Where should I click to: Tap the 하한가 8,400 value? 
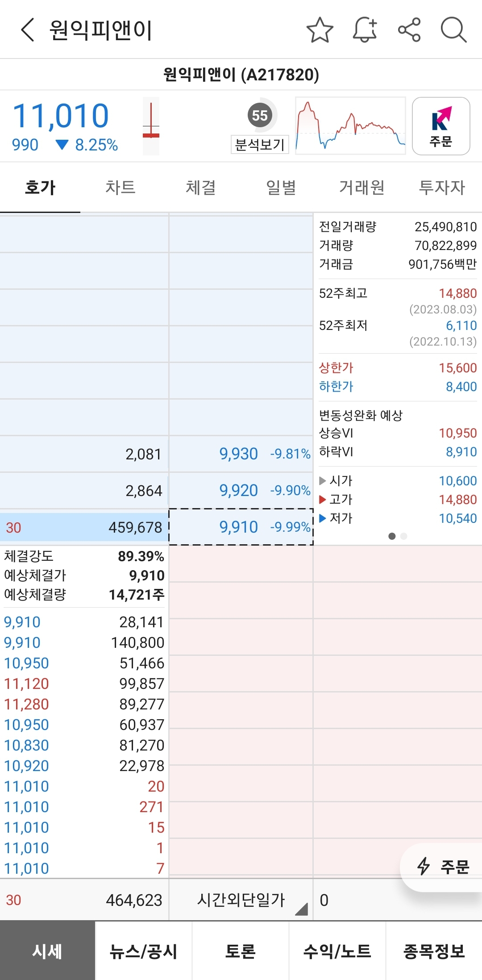(461, 387)
